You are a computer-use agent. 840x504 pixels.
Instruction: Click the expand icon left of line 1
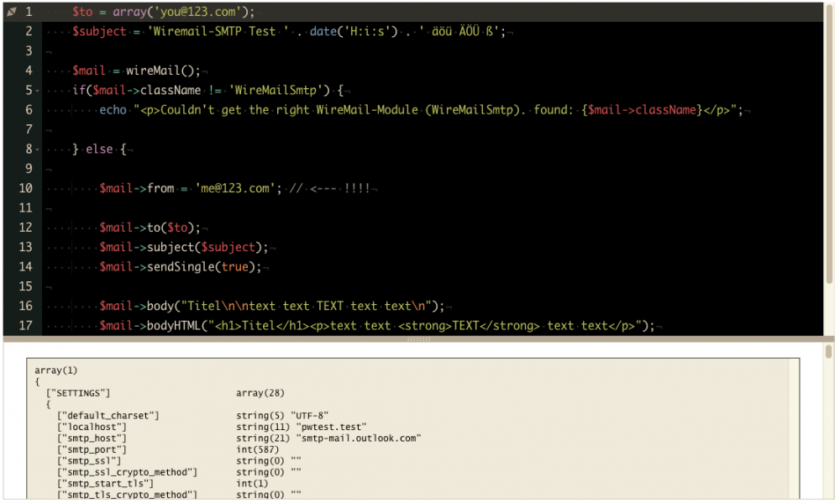tap(12, 12)
